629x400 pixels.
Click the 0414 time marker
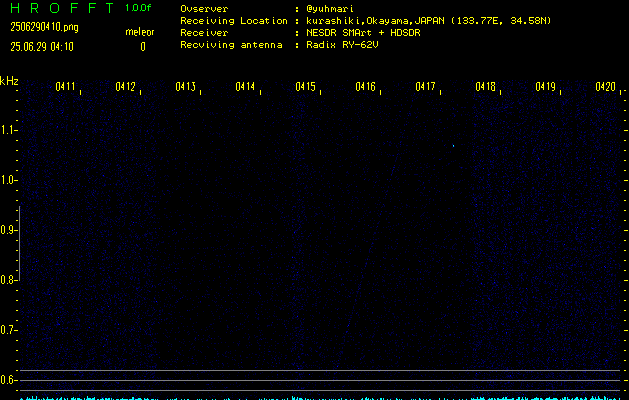point(245,87)
